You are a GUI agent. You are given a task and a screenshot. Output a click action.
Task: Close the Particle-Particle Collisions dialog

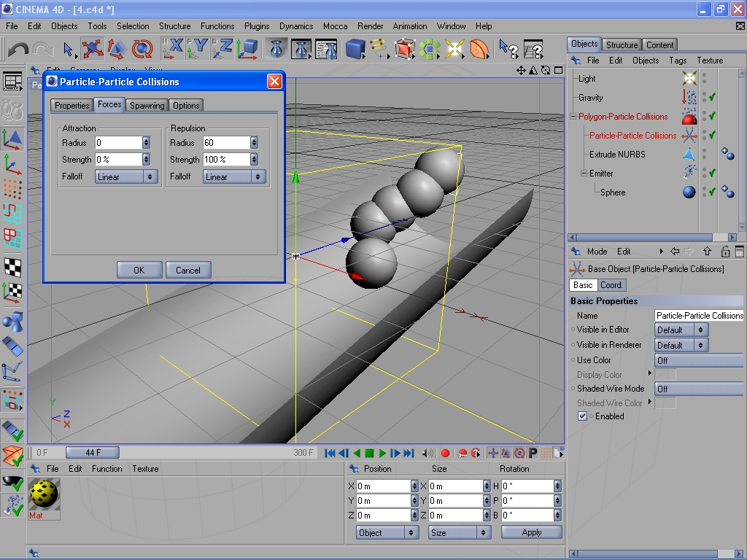pos(274,82)
